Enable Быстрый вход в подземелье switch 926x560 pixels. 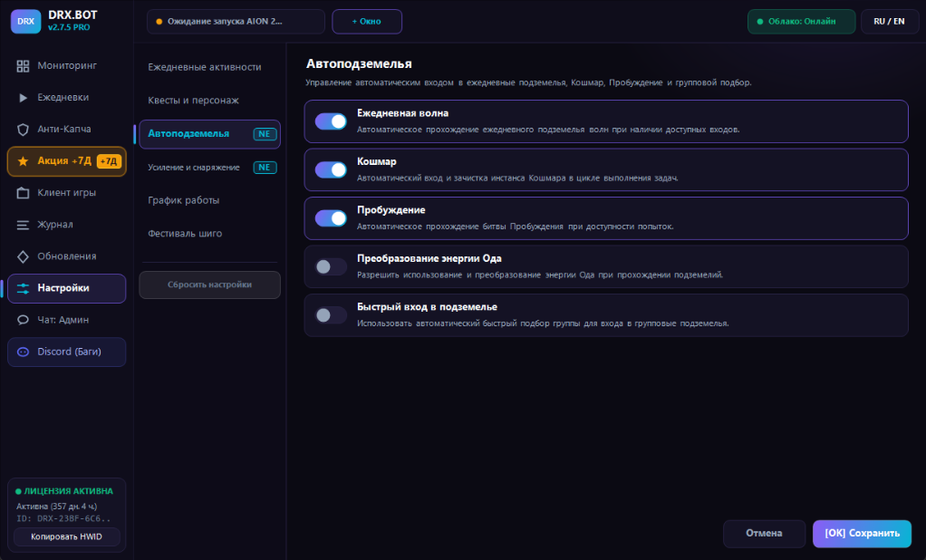(x=331, y=315)
